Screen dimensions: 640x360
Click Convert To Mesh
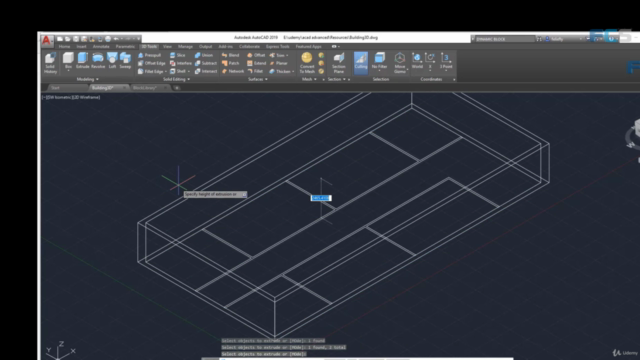(x=307, y=63)
